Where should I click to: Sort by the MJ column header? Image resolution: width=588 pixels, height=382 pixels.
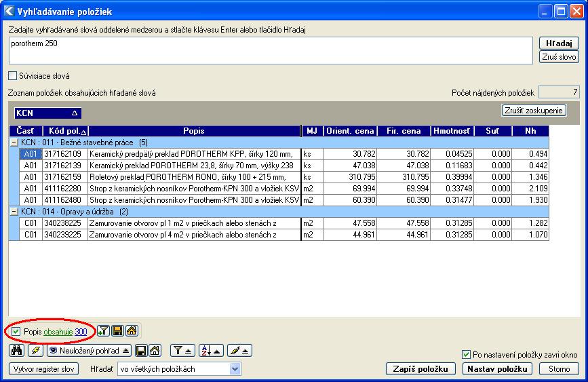pyautogui.click(x=312, y=131)
